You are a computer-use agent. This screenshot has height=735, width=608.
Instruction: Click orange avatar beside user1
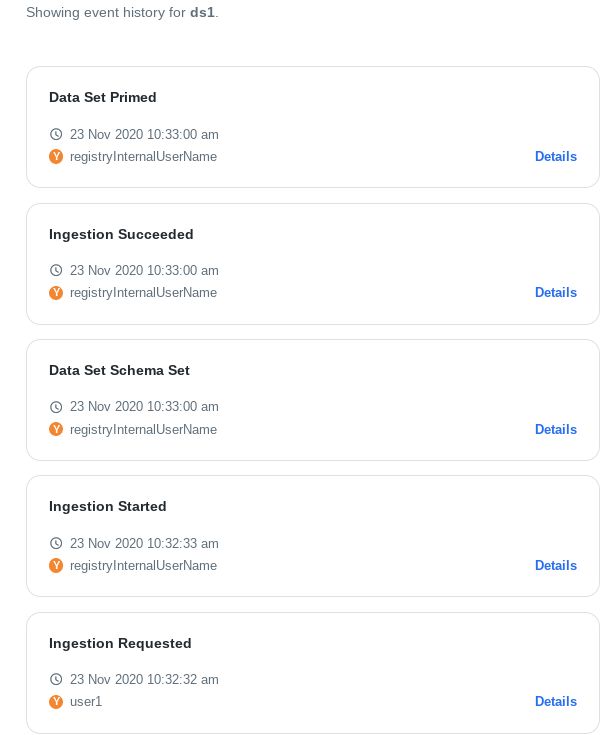(x=56, y=702)
